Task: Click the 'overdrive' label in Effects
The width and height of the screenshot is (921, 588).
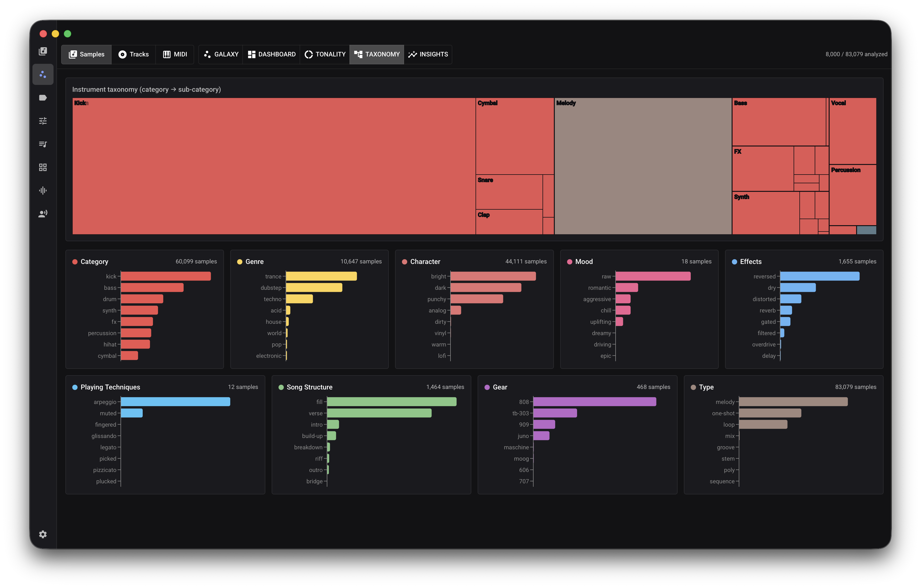Action: click(x=764, y=344)
